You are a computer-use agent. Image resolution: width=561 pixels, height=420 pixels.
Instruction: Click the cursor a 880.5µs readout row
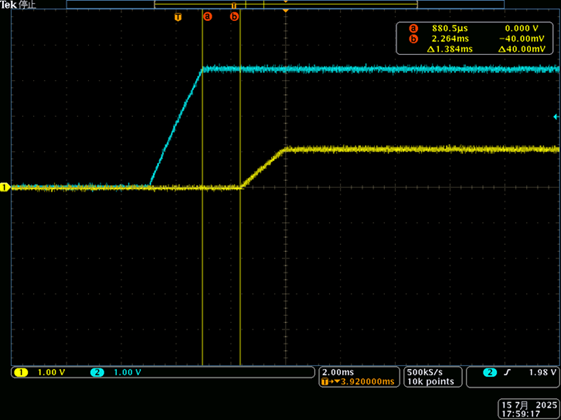476,28
